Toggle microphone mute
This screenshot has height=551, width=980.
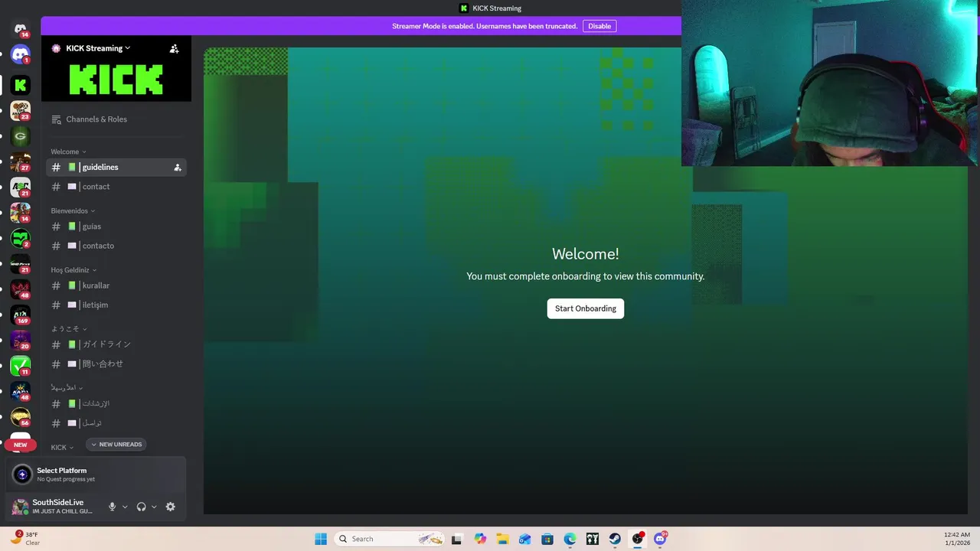click(x=113, y=507)
